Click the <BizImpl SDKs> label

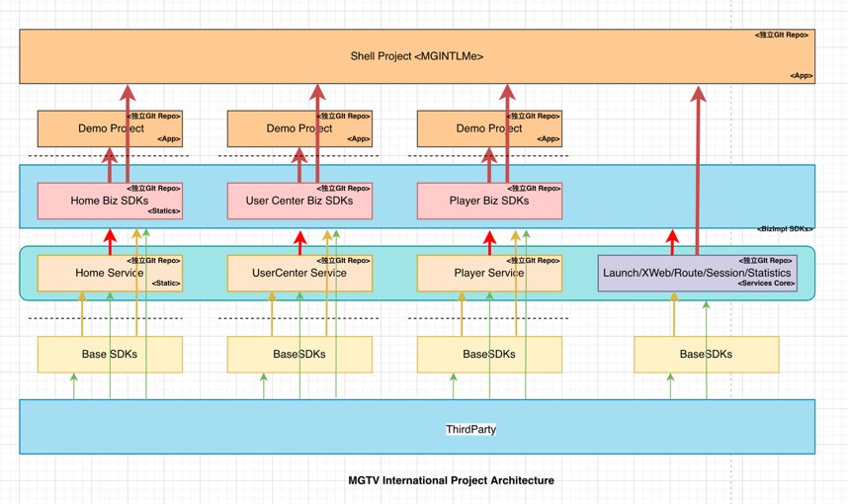pyautogui.click(x=785, y=229)
